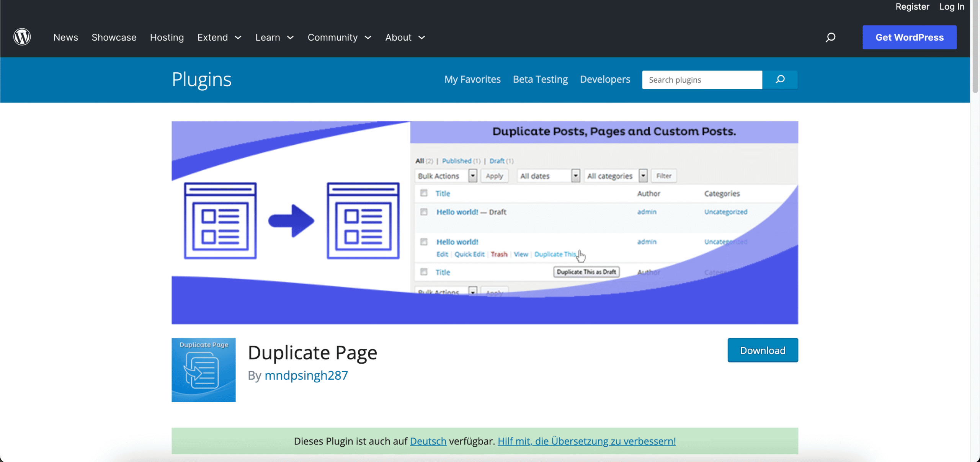Click Hilf mit, die Übersetzung zu verbessern link
This screenshot has width=980, height=462.
(586, 441)
